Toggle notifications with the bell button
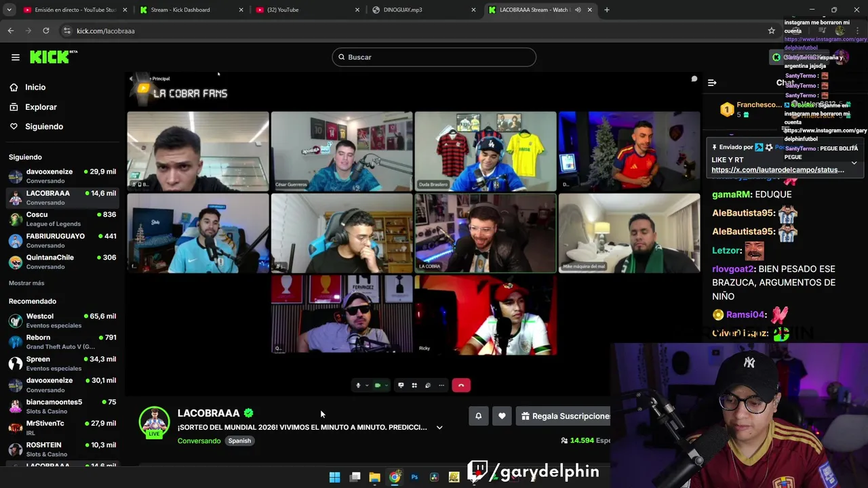868x488 pixels. click(478, 416)
